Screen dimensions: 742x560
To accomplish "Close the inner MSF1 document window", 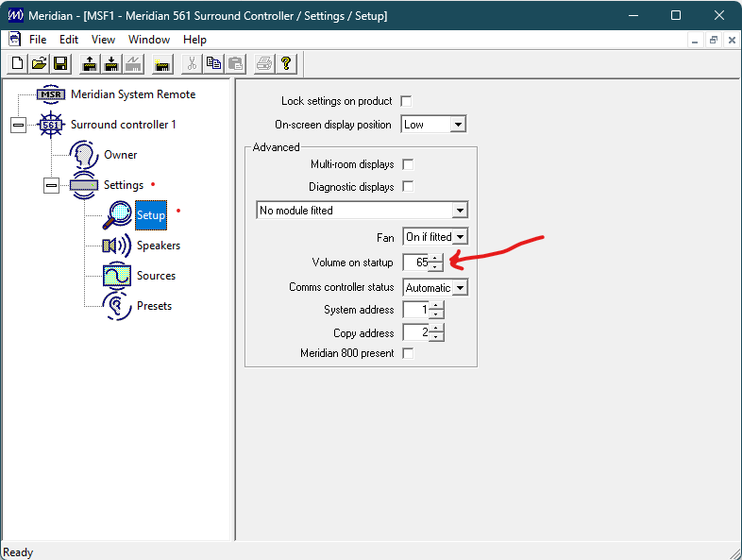I will 732,41.
